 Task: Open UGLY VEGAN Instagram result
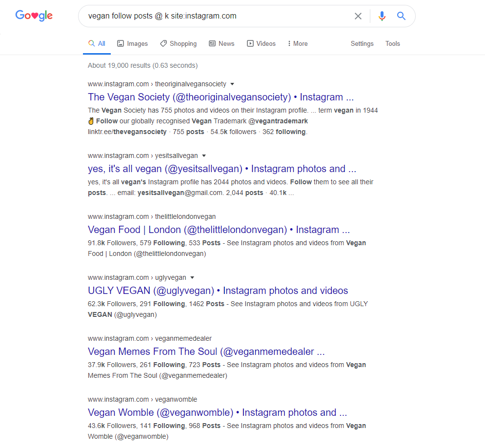(218, 291)
